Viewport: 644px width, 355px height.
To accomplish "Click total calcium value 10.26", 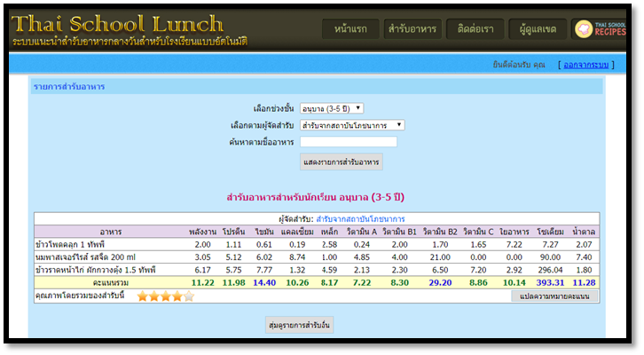I will (x=297, y=283).
